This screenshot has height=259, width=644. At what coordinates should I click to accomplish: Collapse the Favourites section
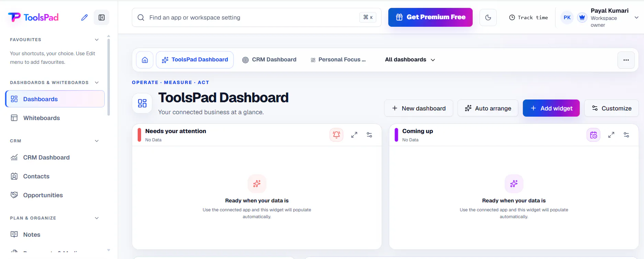pyautogui.click(x=97, y=40)
